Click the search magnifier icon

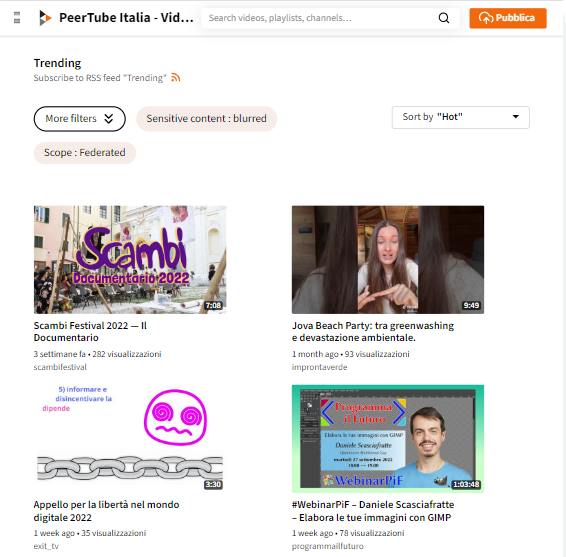[x=444, y=18]
